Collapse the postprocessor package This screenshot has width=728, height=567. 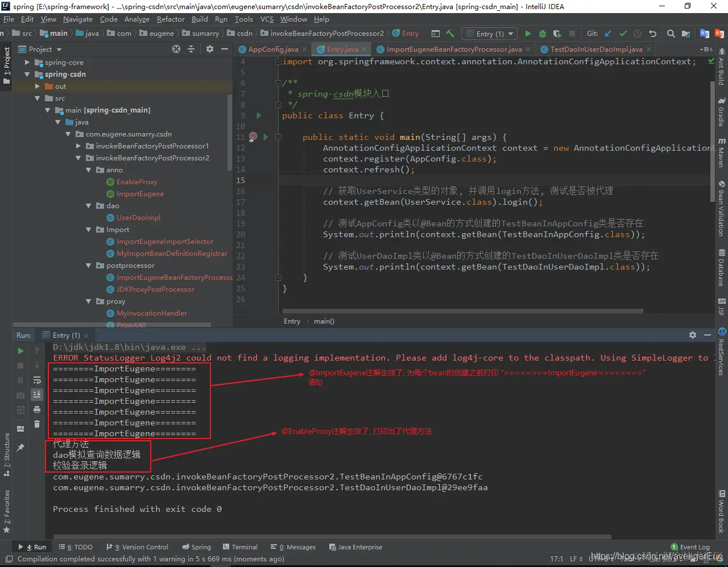coord(89,266)
